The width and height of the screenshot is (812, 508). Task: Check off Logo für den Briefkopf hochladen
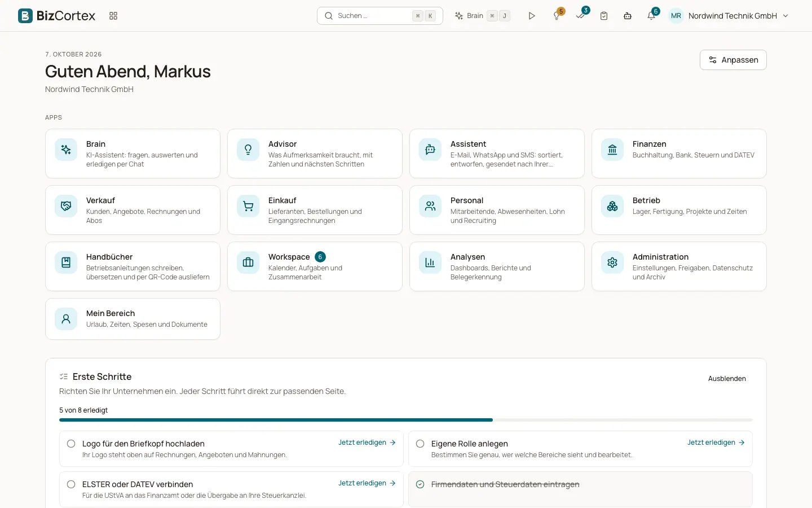[x=71, y=444]
